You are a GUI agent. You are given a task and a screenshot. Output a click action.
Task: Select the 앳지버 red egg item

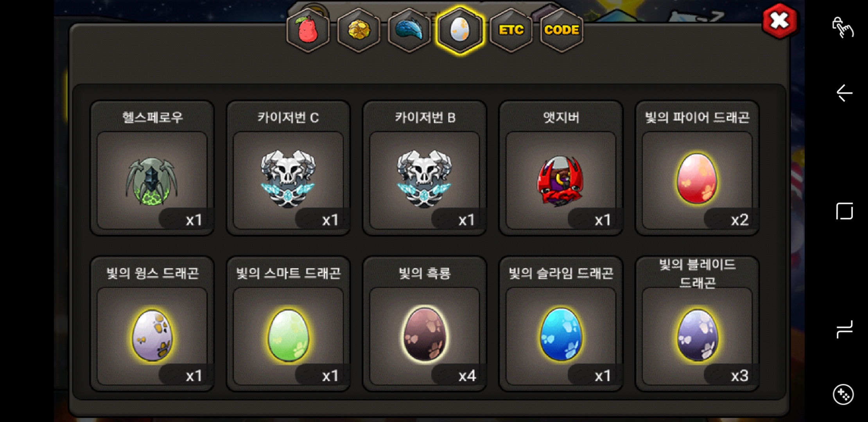[561, 168]
